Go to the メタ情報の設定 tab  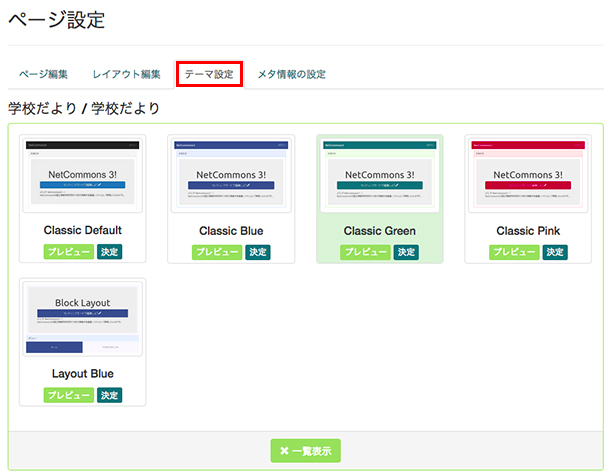(291, 74)
